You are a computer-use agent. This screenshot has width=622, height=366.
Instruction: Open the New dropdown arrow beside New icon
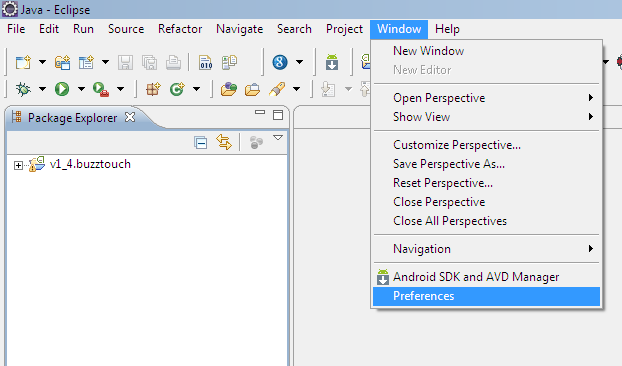pyautogui.click(x=42, y=62)
